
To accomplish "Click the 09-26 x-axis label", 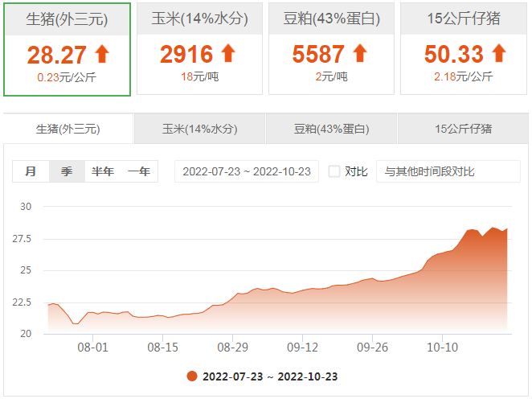I will point(372,348).
